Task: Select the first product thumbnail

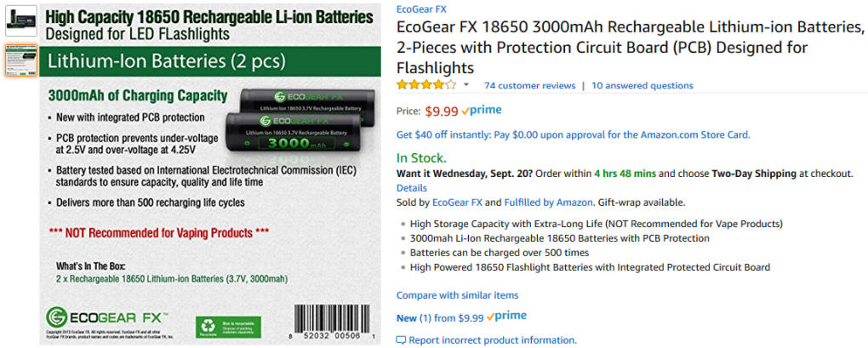Action: coord(20,20)
